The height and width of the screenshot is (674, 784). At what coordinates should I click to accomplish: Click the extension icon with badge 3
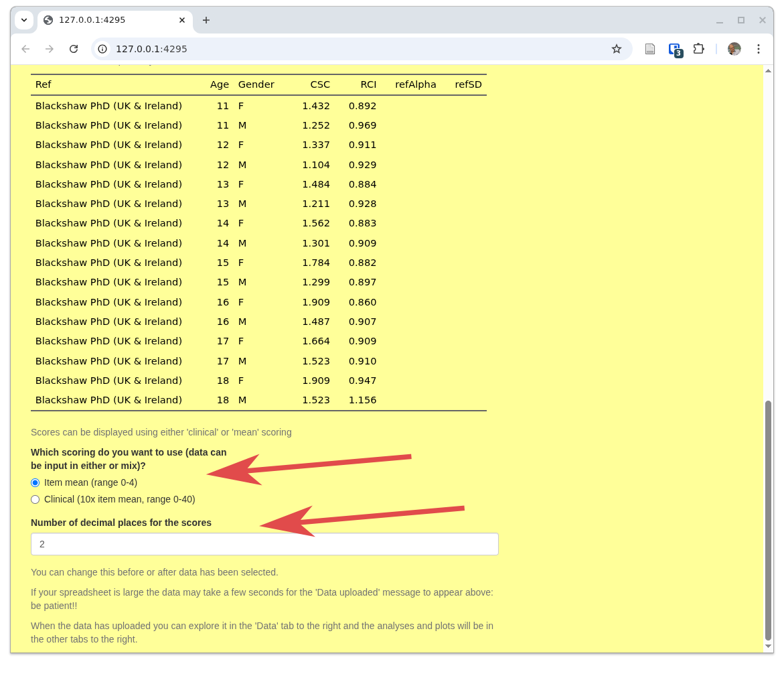tap(674, 49)
